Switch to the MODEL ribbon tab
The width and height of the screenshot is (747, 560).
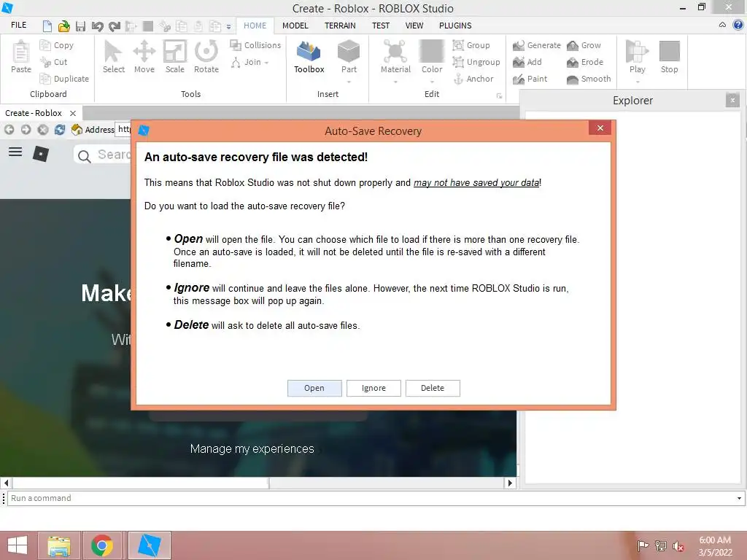pyautogui.click(x=295, y=26)
